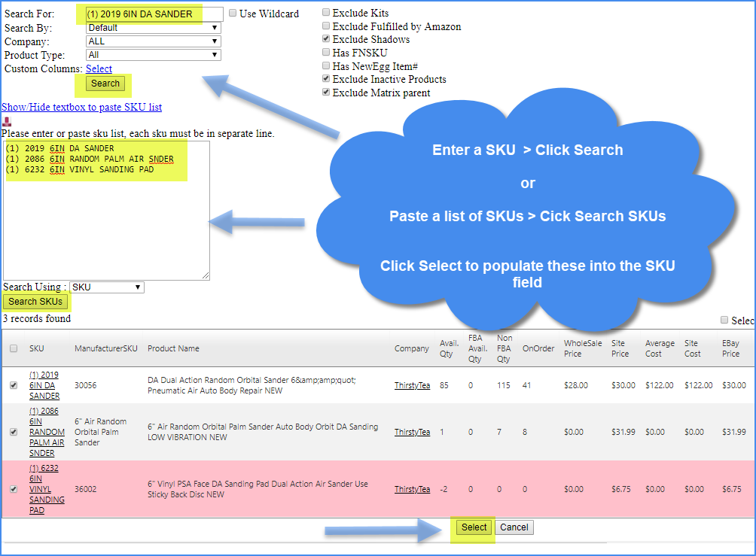The image size is (756, 556).
Task: Enable the Use Wildcard checkbox
Action: click(x=233, y=14)
